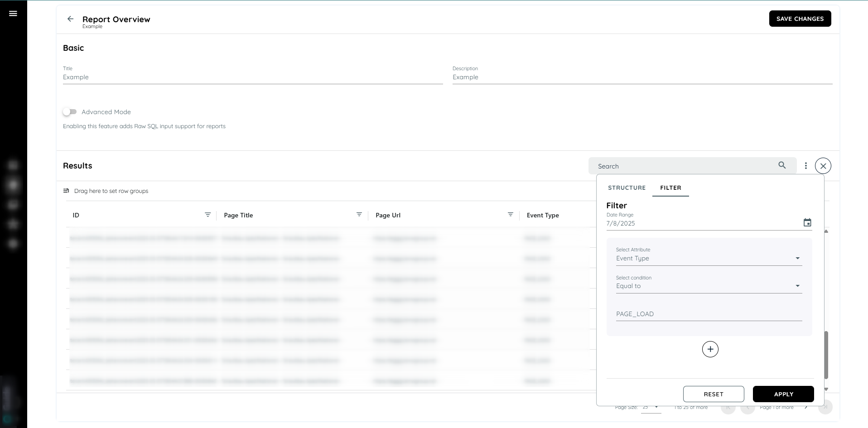Screen dimensions: 868x428
Task: Click the magnifying glass search icon
Action: click(x=782, y=165)
